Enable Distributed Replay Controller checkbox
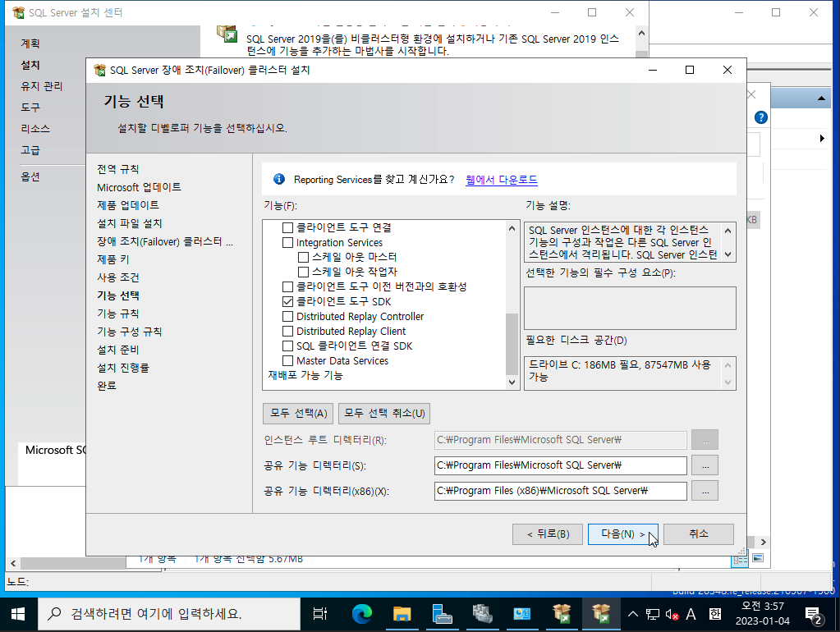This screenshot has height=632, width=840. pos(287,317)
